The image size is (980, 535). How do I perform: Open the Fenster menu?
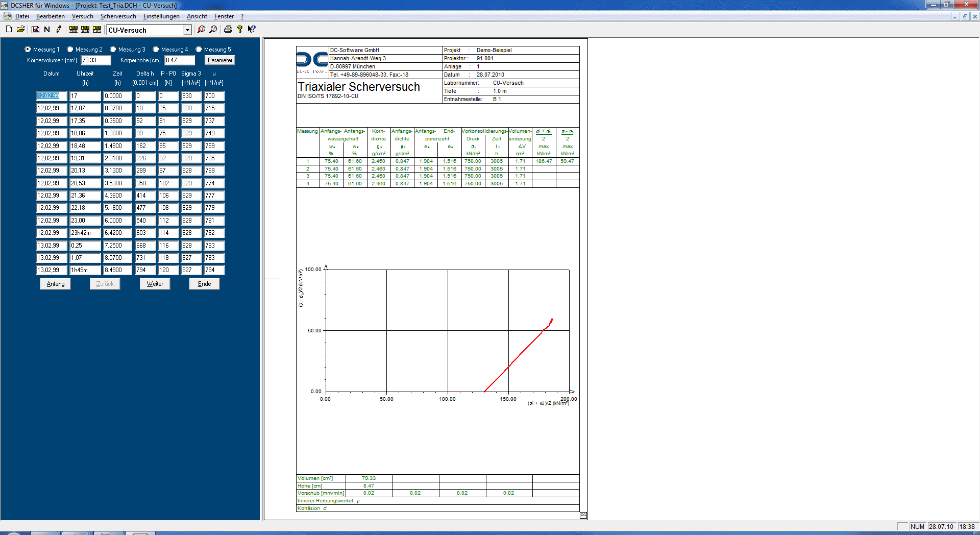[224, 16]
